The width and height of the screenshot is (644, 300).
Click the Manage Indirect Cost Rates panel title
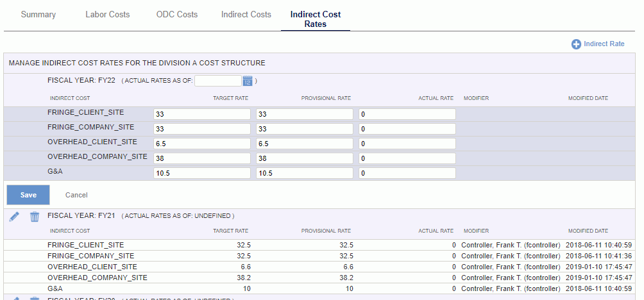[137, 63]
